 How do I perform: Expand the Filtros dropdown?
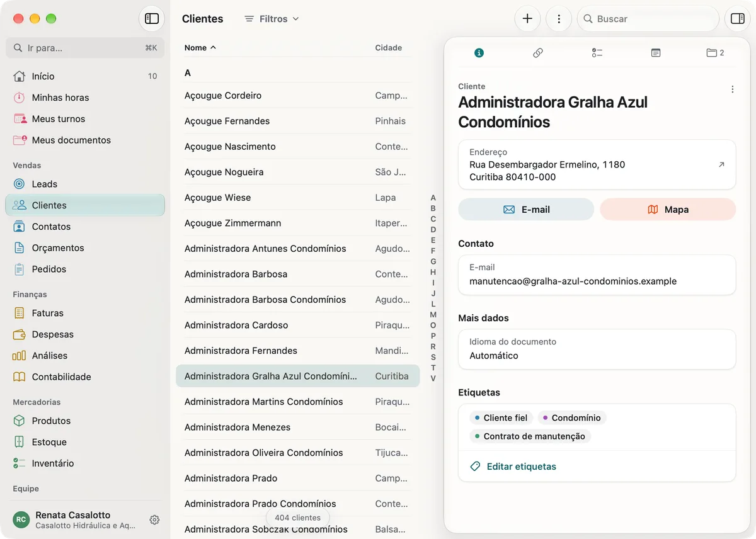click(x=272, y=19)
